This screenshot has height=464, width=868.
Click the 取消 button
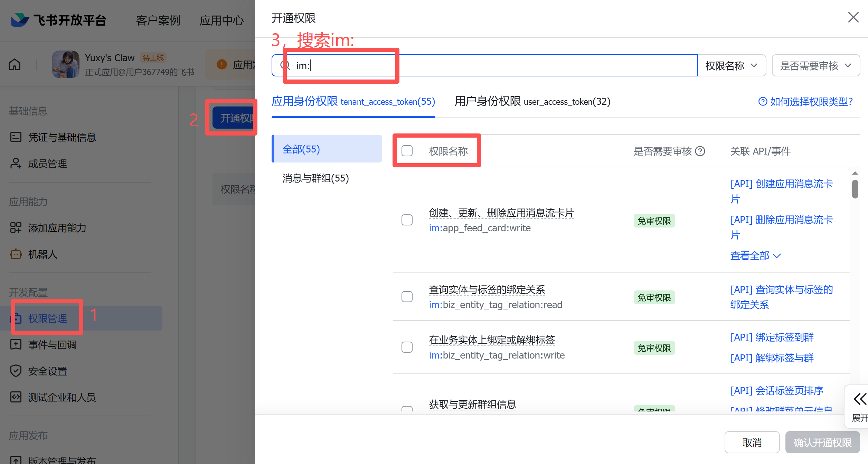[x=752, y=442]
